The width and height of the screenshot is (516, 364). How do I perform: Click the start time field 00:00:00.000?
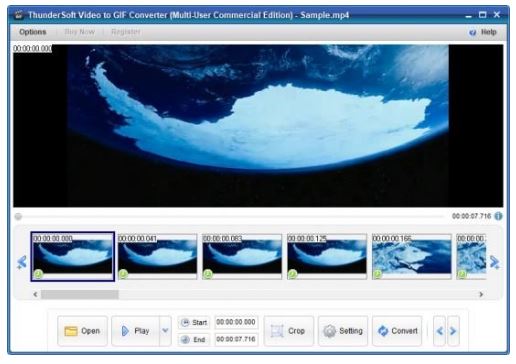coord(236,322)
